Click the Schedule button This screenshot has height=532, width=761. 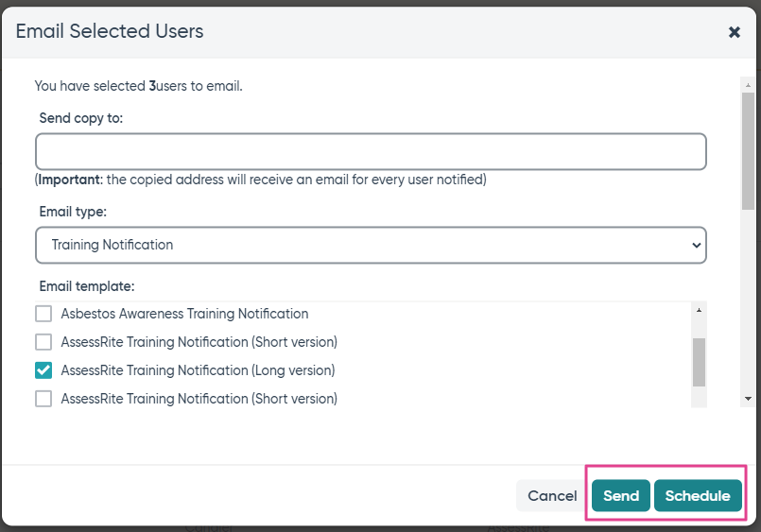pos(698,496)
